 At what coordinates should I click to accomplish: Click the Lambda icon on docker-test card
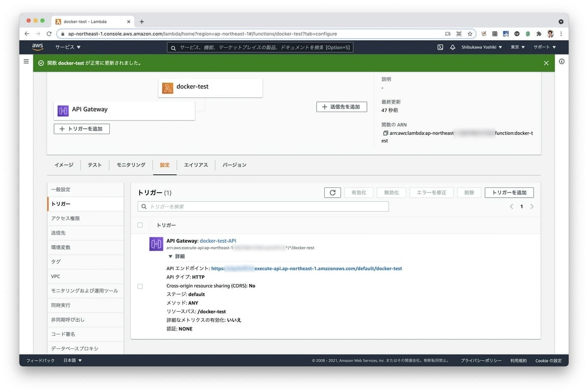tap(168, 88)
